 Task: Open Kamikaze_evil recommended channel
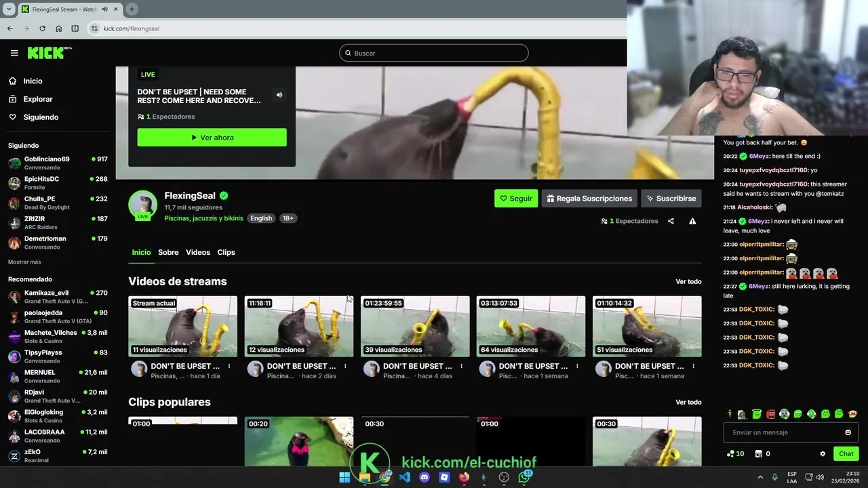pos(58,297)
